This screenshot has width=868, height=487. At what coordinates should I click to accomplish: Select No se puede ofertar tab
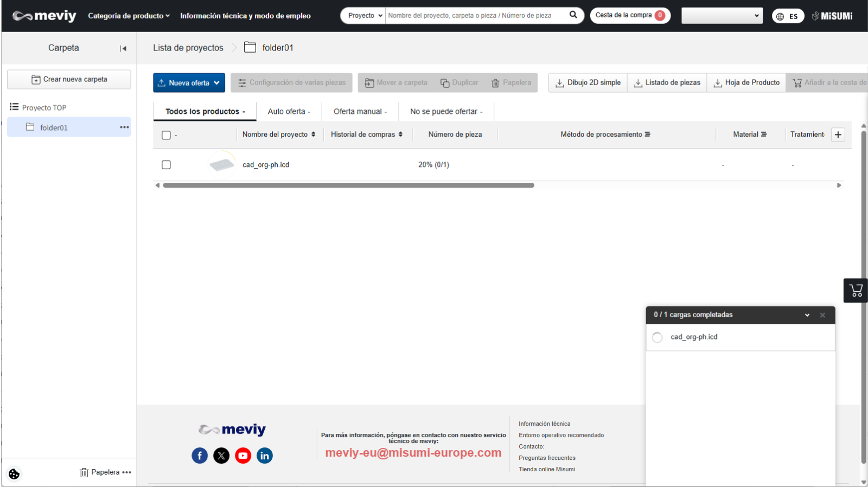[x=446, y=112]
